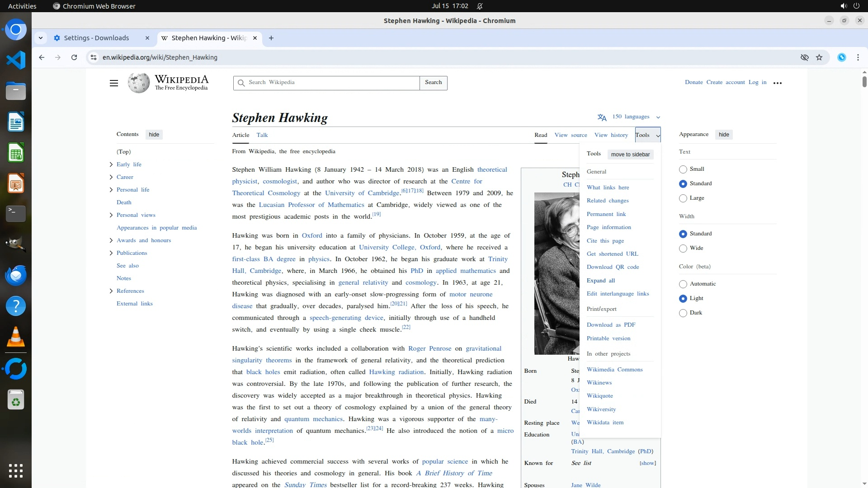Select the Large text size option
Viewport: 868px width, 488px height.
click(x=683, y=198)
